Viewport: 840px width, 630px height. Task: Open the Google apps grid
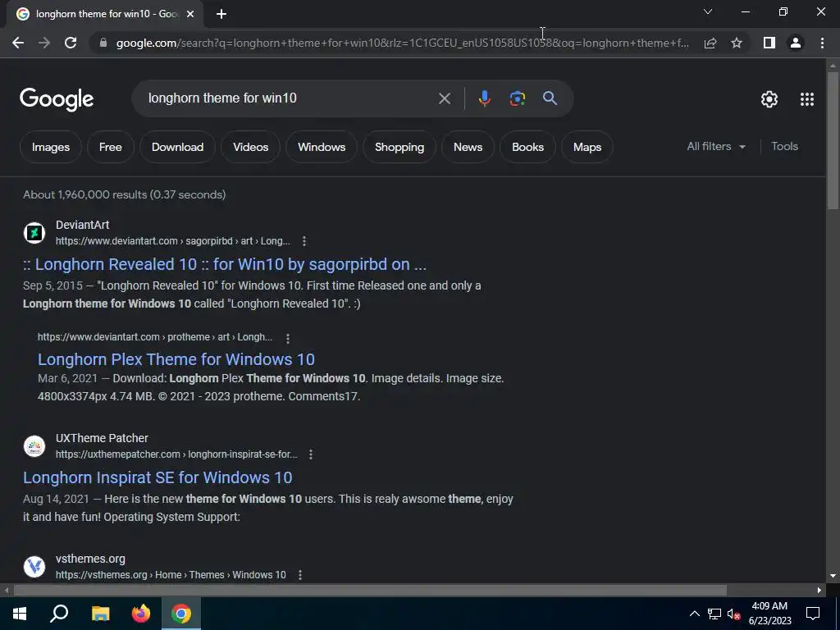click(x=807, y=99)
